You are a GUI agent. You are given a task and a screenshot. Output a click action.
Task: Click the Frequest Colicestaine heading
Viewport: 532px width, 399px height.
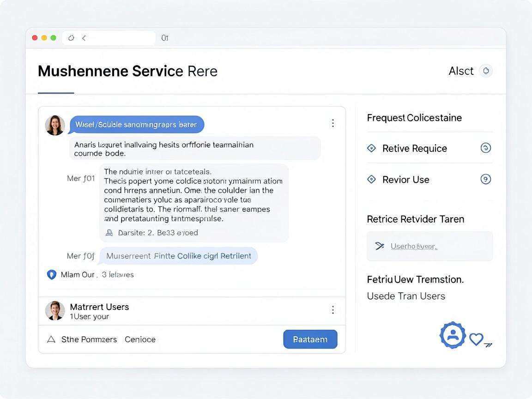(x=414, y=118)
